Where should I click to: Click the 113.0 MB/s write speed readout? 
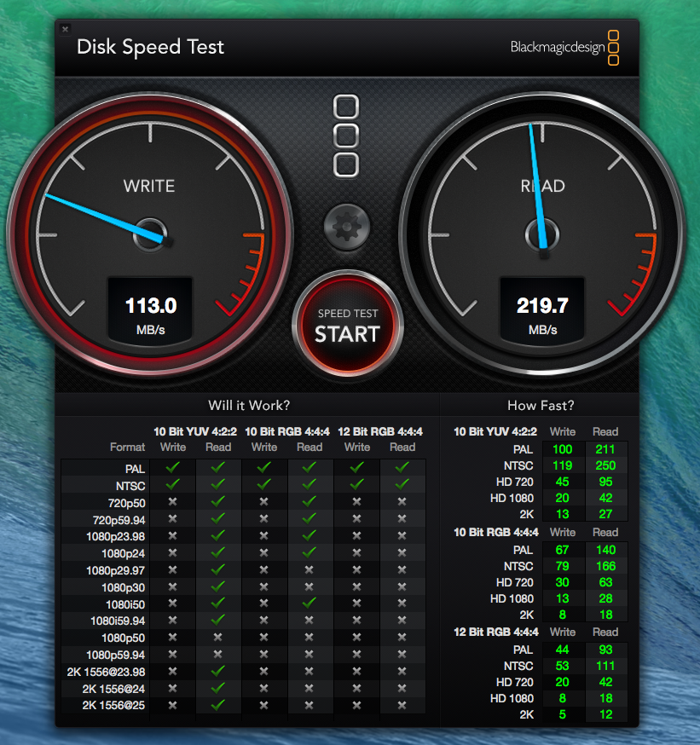click(150, 313)
